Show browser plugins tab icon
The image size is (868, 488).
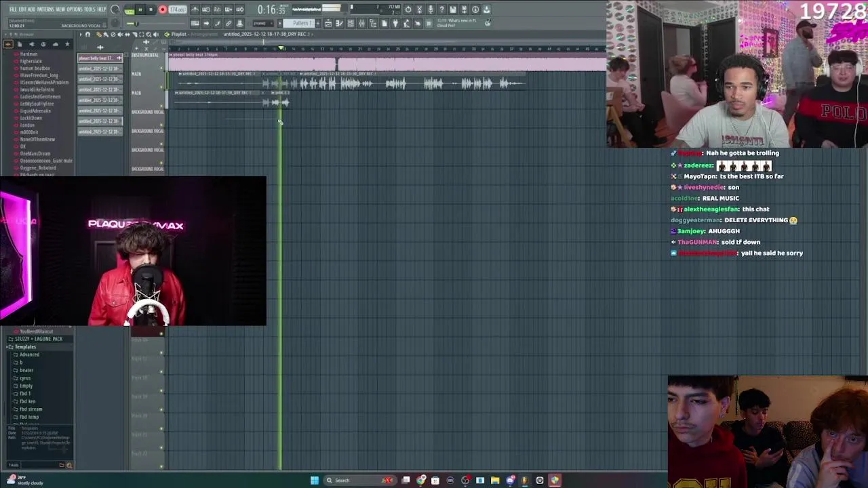click(x=32, y=44)
